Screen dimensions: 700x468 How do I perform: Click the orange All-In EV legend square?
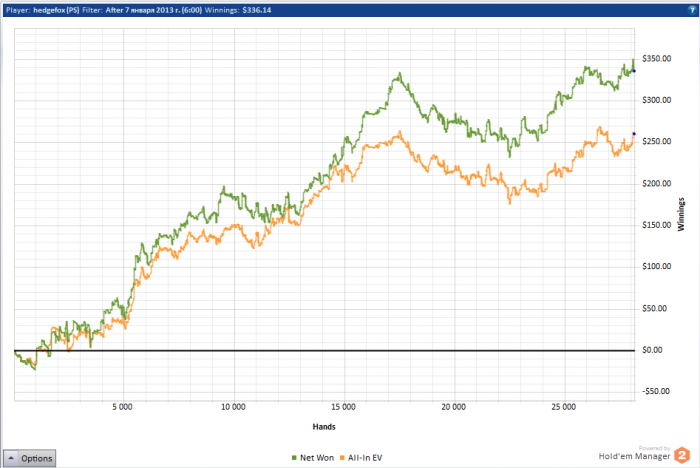click(x=342, y=458)
